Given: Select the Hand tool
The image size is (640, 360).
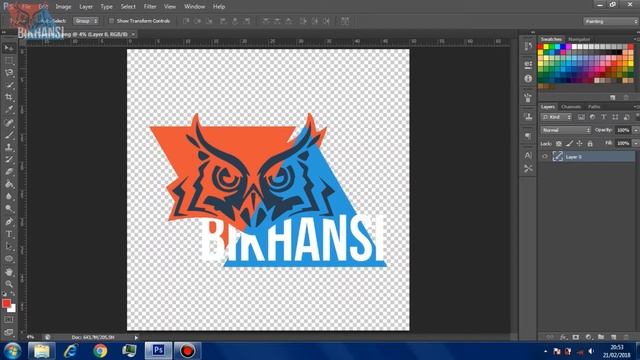Looking at the screenshot, I should pyautogui.click(x=9, y=272).
